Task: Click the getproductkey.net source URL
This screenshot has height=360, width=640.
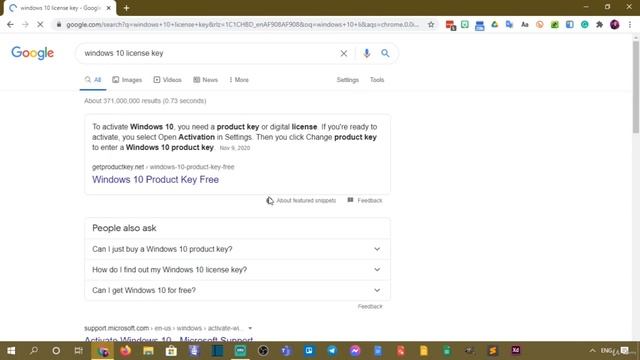Action: pos(163,167)
